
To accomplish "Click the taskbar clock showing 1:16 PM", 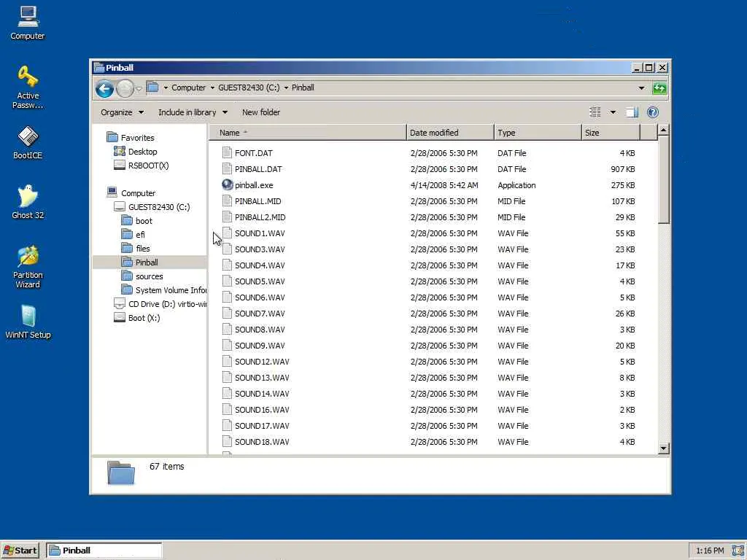I will [709, 551].
